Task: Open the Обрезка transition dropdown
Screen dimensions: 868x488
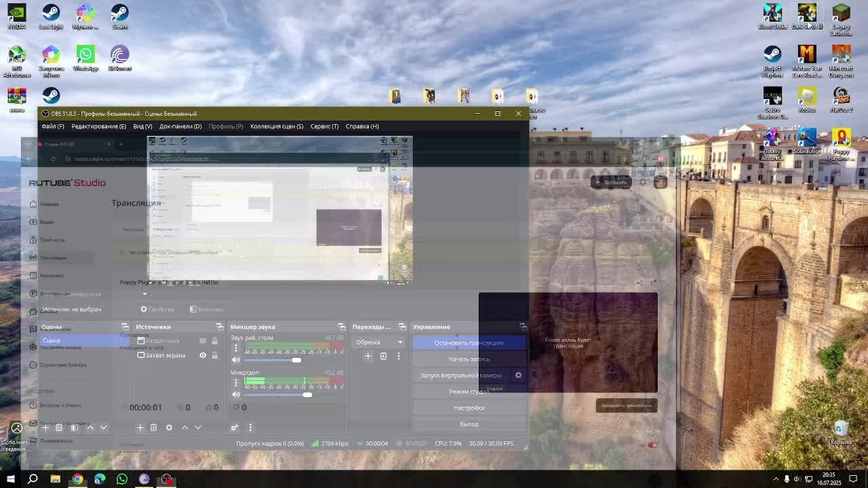Action: click(x=378, y=342)
